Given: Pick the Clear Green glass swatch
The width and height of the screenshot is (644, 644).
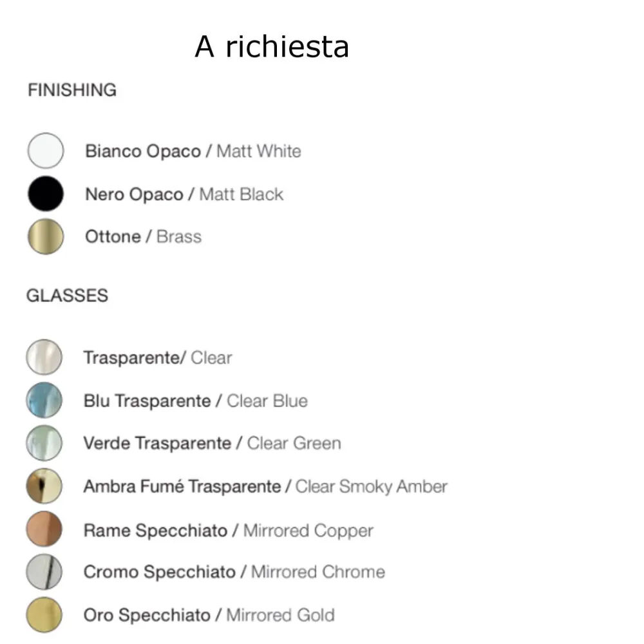Looking at the screenshot, I should tap(44, 444).
